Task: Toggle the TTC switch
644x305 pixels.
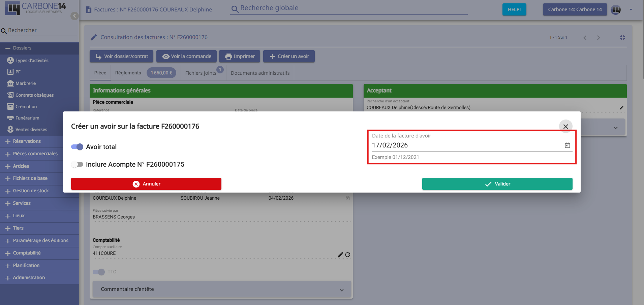Action: (x=99, y=272)
